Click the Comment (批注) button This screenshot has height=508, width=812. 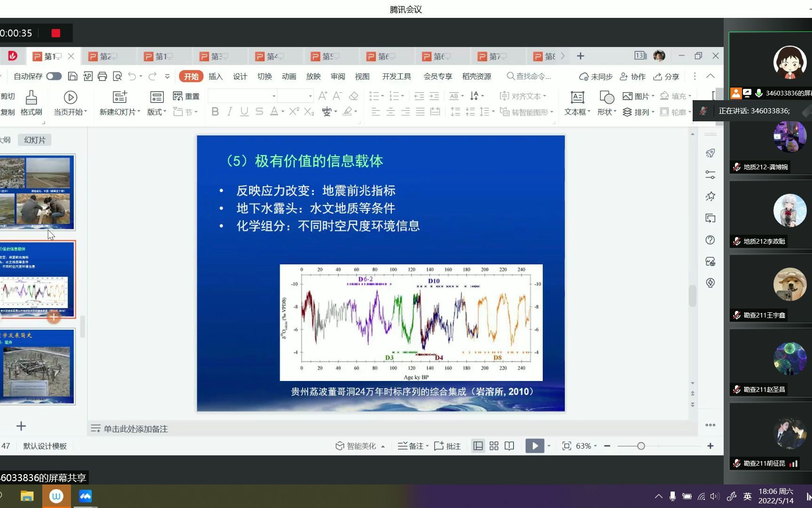tap(447, 446)
